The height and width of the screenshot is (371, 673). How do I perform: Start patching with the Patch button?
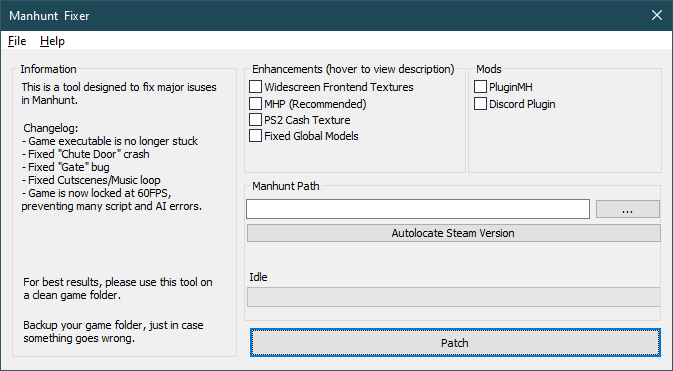coord(455,343)
